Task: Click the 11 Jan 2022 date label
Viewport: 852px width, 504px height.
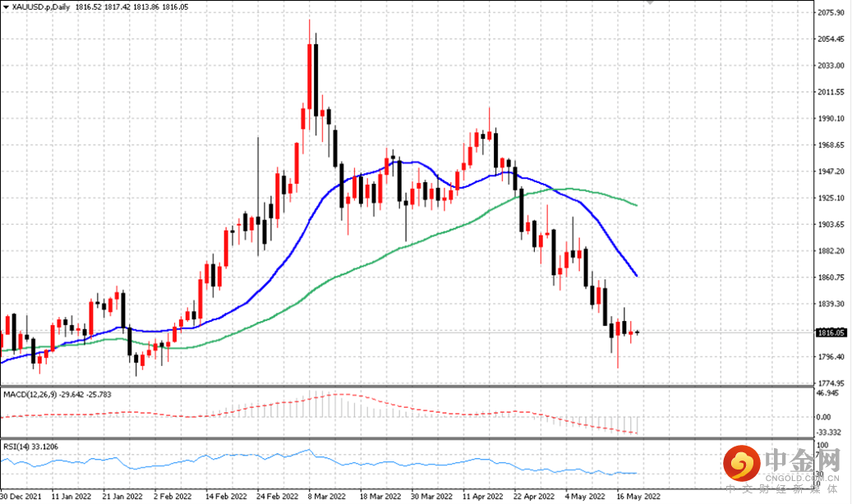Action: (x=71, y=497)
